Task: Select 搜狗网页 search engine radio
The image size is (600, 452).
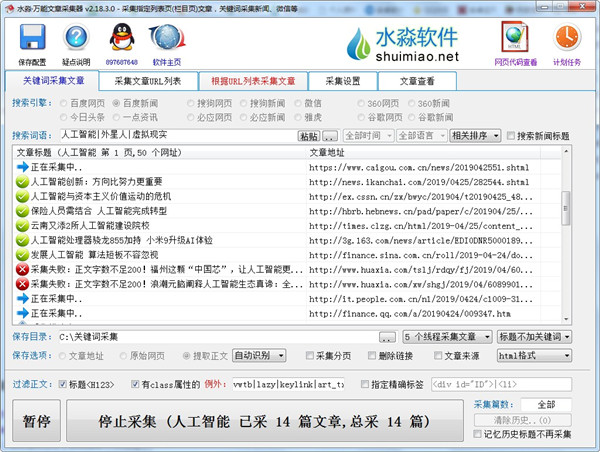Action: point(191,103)
